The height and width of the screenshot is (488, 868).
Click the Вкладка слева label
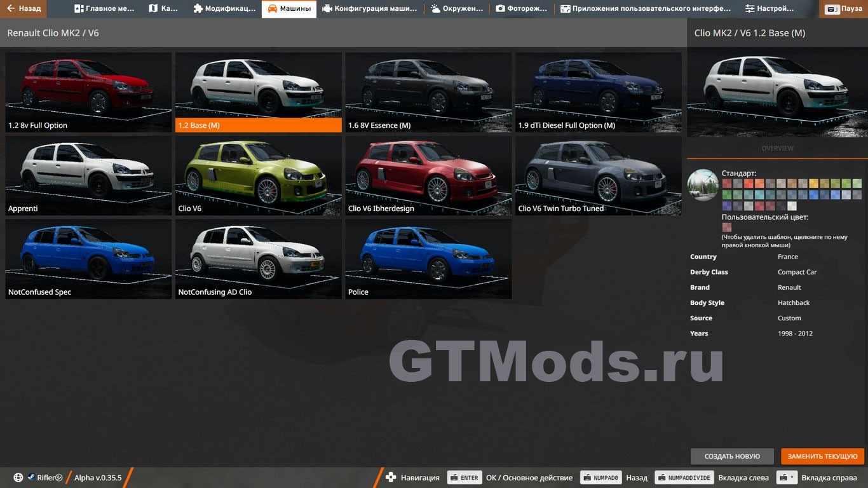[743, 478]
